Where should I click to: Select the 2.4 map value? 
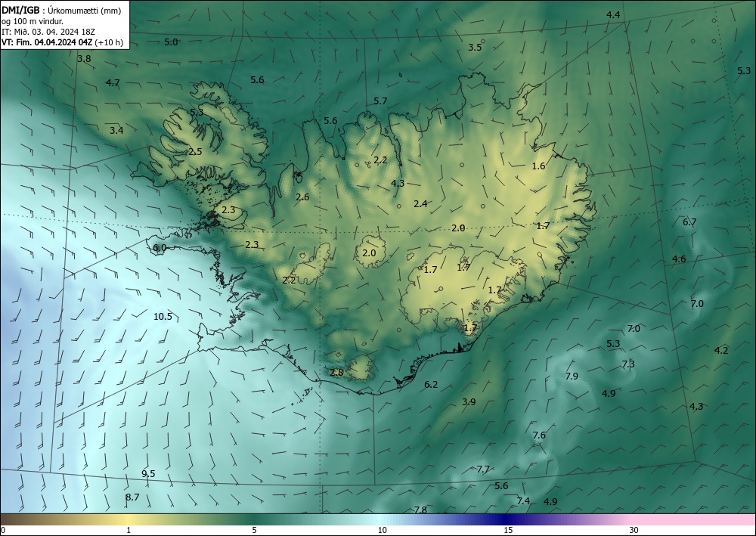(420, 204)
